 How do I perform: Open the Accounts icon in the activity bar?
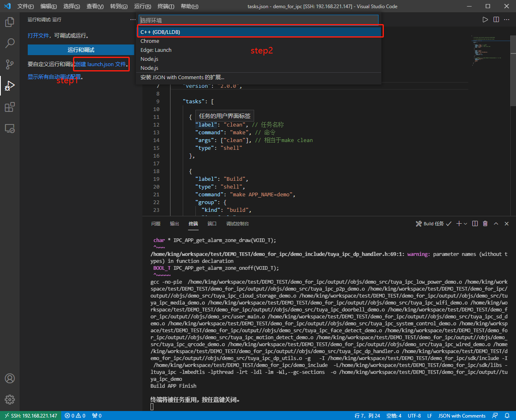point(10,378)
